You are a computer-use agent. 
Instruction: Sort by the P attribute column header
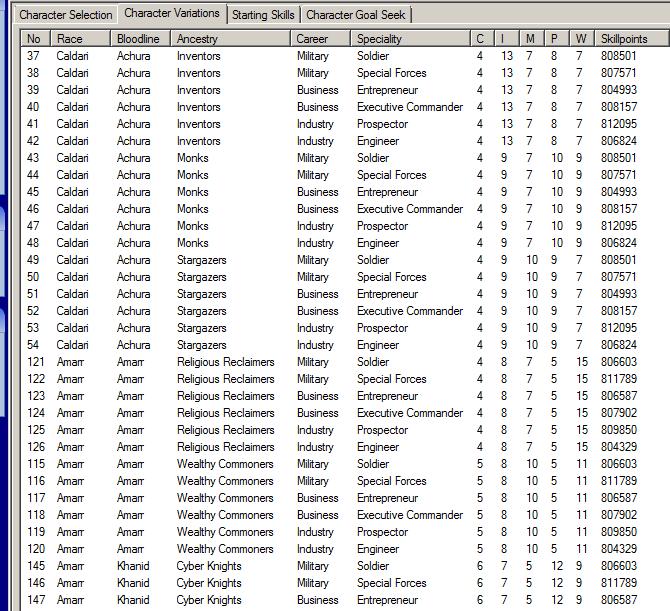(557, 38)
